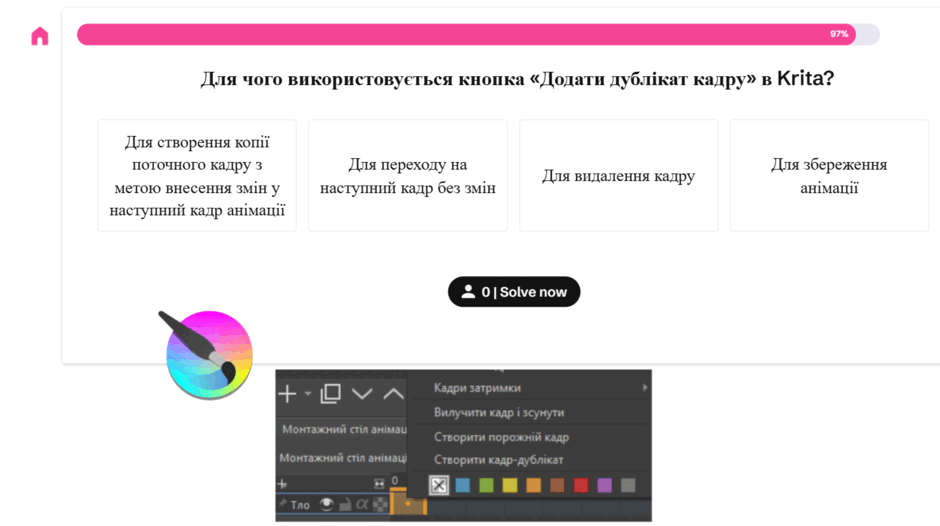The width and height of the screenshot is (940, 526).
Task: Click the lower Монтажний стіл анімації title
Action: 343,458
